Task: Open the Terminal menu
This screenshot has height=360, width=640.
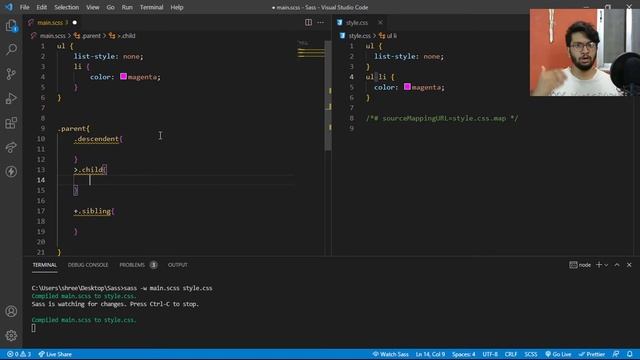Action: tap(151, 7)
